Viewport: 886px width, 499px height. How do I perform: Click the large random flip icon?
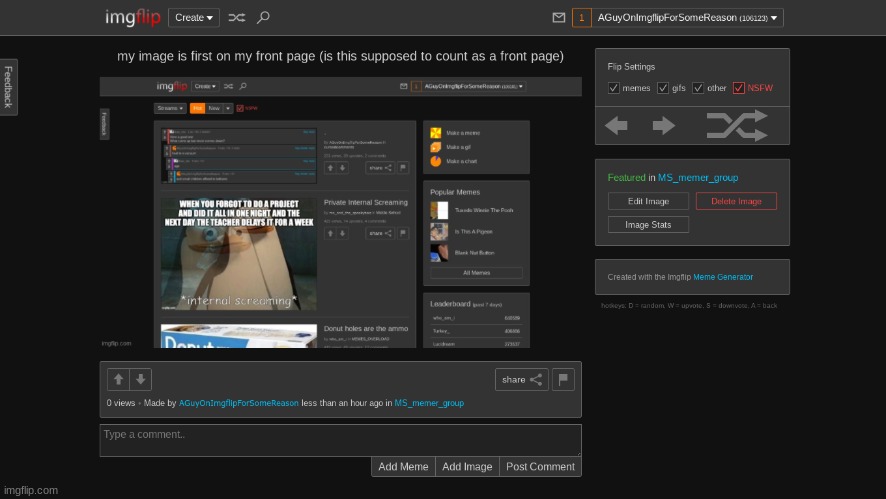coord(737,125)
